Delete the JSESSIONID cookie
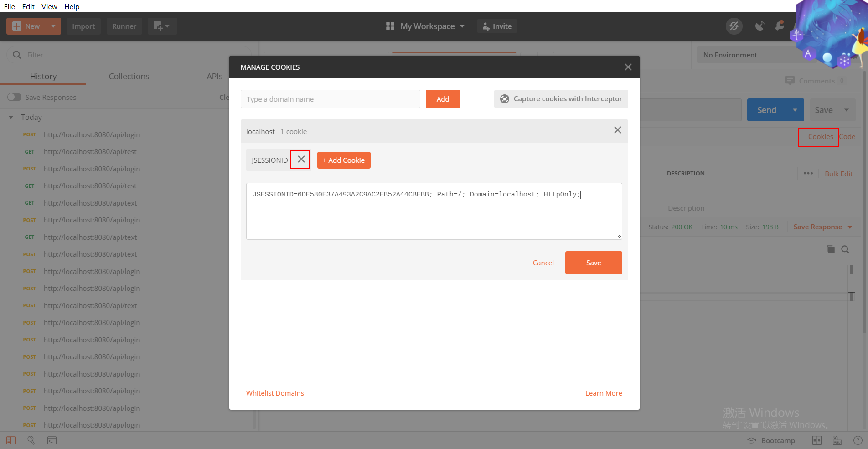The height and width of the screenshot is (449, 868). 301,160
